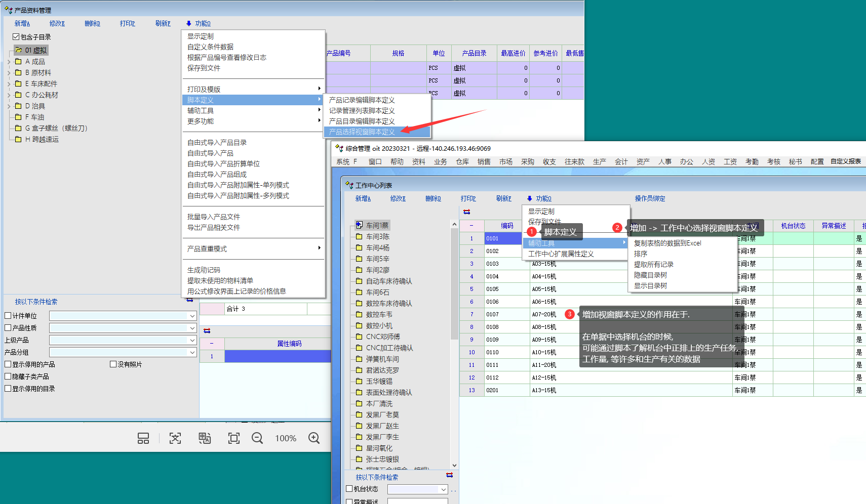Uncheck the 包含子目录 checkbox
The image size is (866, 504).
(16, 37)
